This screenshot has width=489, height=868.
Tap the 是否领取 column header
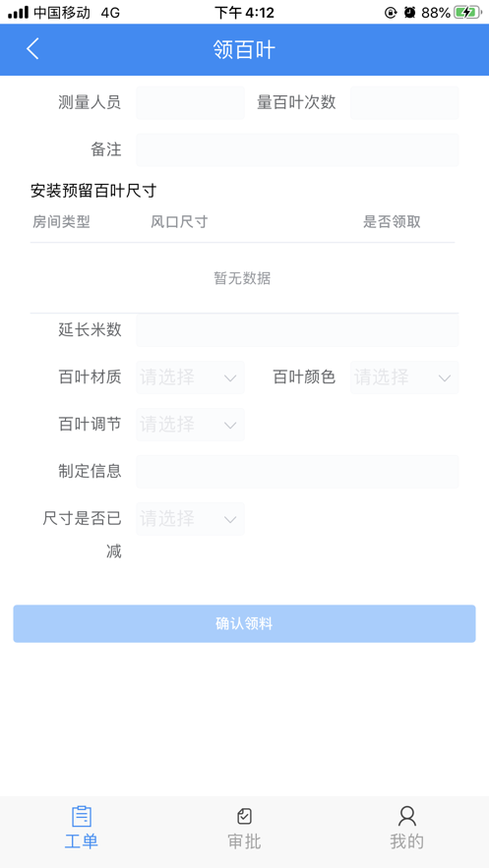392,222
